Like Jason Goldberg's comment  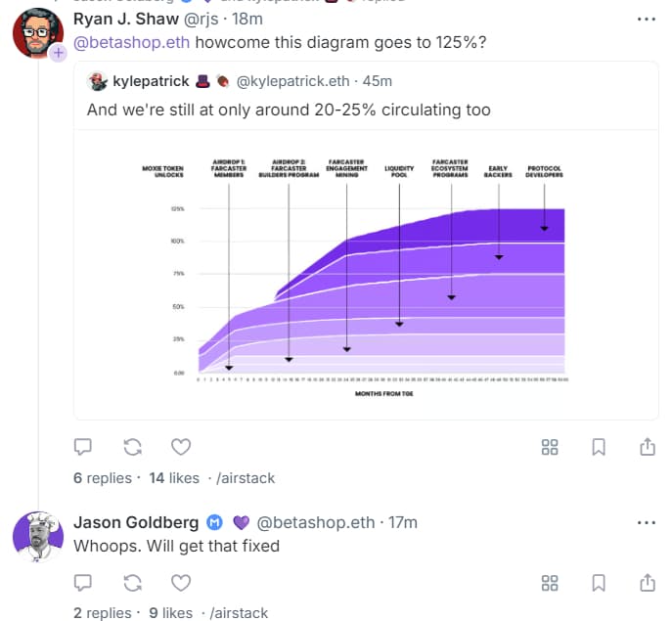tap(181, 583)
